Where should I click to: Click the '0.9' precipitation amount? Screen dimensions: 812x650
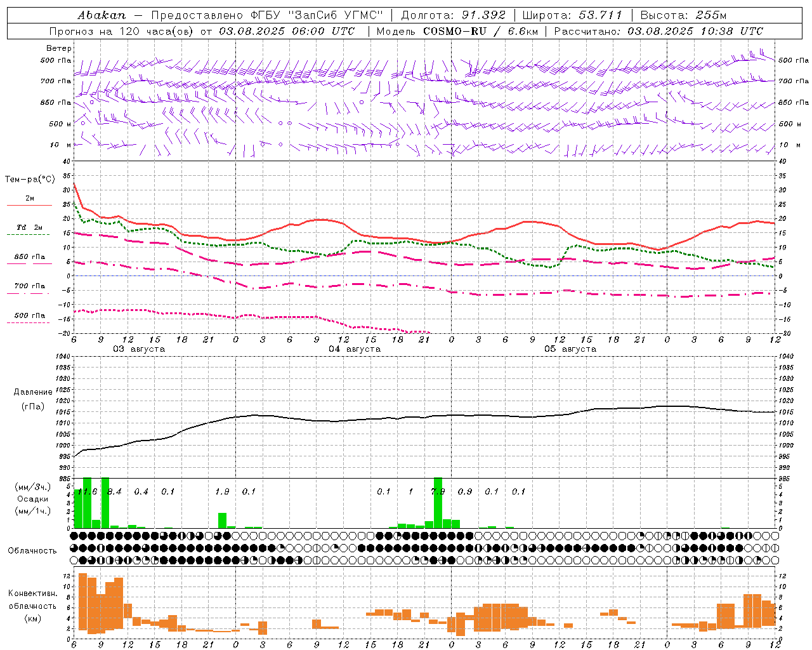(465, 491)
